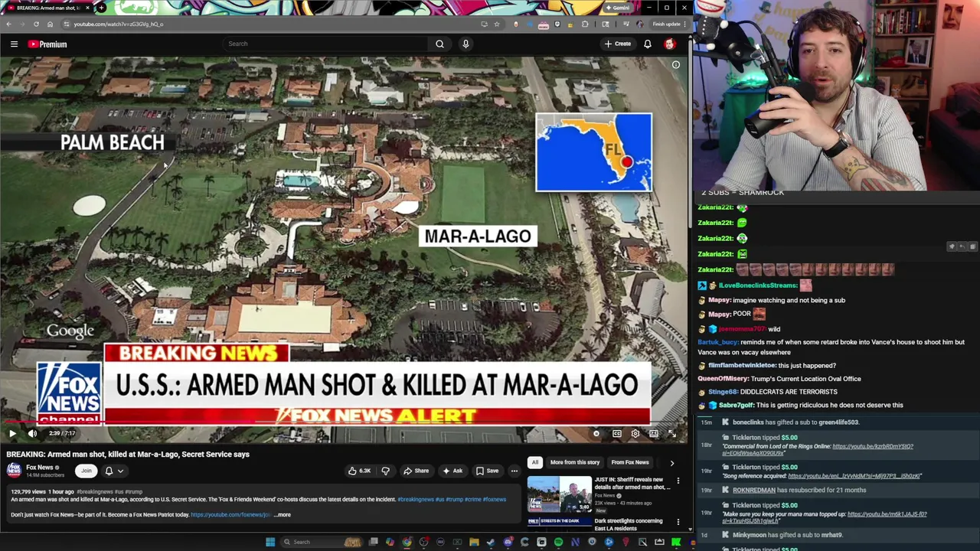Click the YouTube search magnifier button
This screenshot has height=551, width=980.
439,44
